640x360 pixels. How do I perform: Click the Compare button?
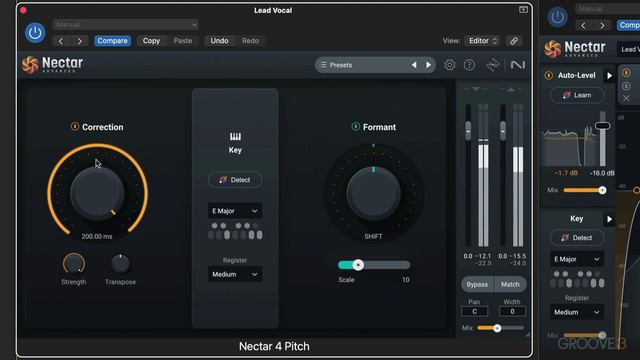112,41
